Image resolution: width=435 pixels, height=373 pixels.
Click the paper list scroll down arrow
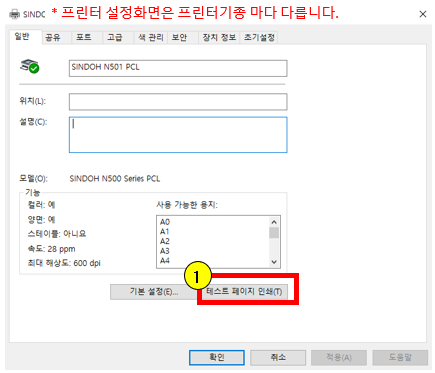tap(274, 262)
